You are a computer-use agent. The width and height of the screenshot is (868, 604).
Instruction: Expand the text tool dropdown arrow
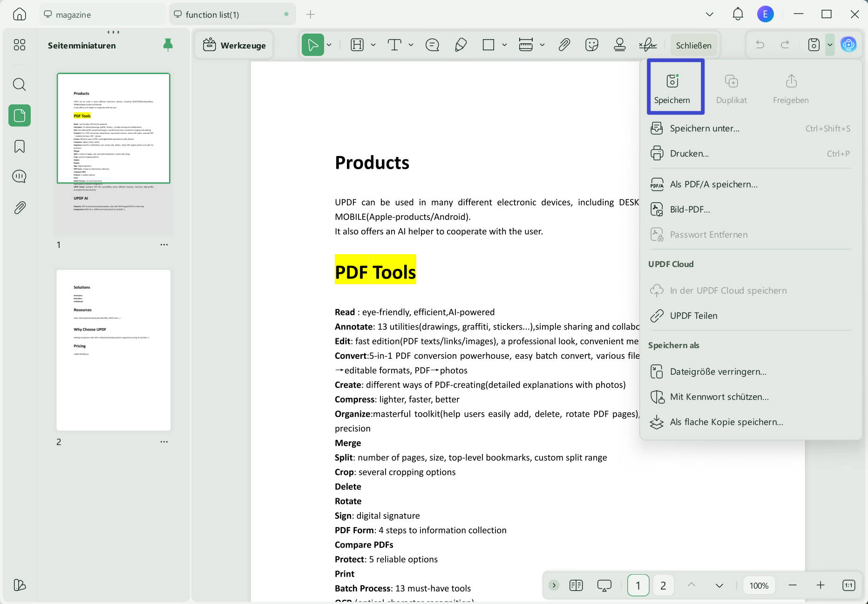pos(411,45)
